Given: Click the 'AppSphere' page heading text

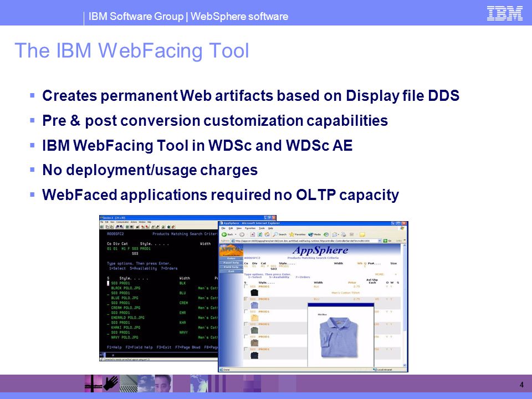Looking at the screenshot, I should click(320, 250).
